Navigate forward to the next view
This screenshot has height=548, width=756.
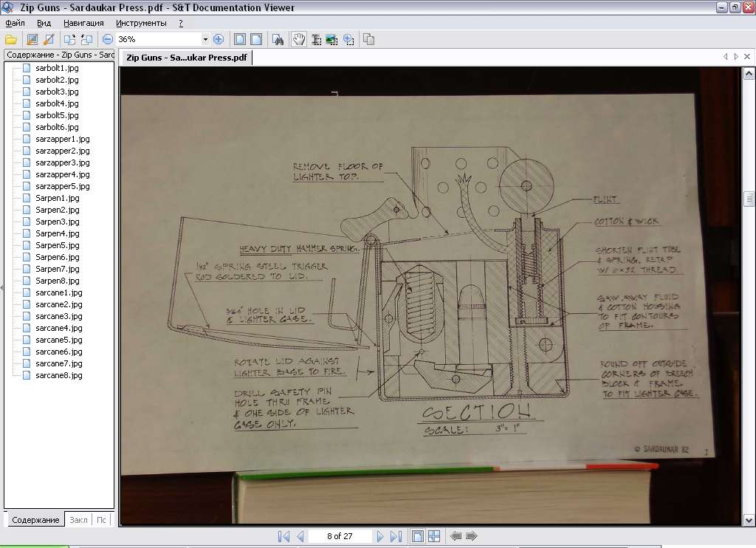click(472, 535)
